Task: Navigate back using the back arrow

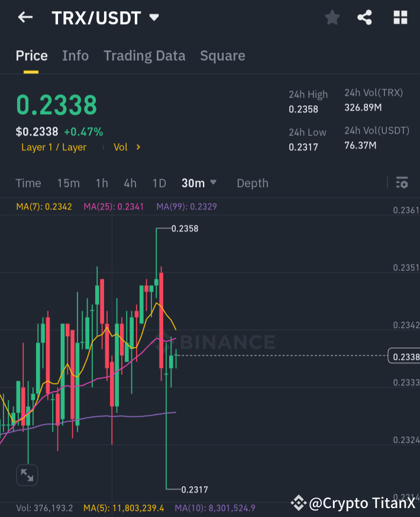Action: pyautogui.click(x=24, y=17)
